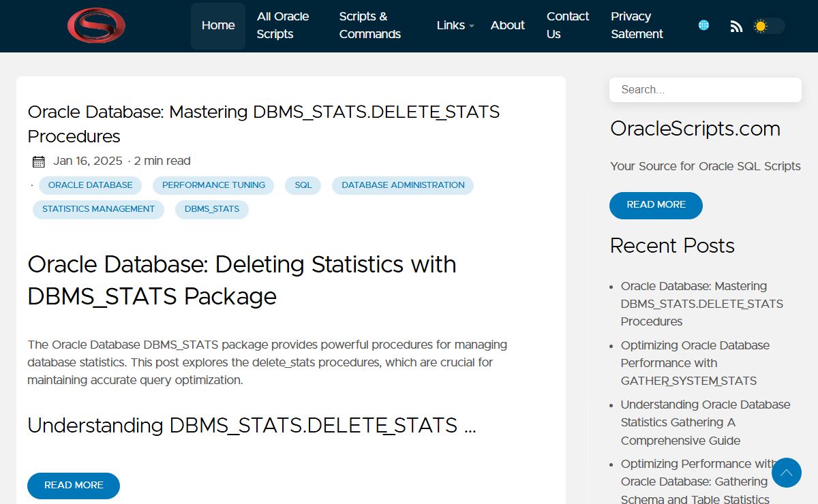Open the About page from the navbar
The image size is (818, 504).
508,25
